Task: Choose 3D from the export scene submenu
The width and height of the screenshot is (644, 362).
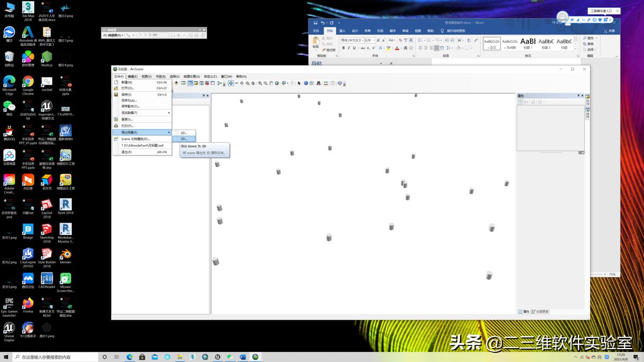Action: 185,138
